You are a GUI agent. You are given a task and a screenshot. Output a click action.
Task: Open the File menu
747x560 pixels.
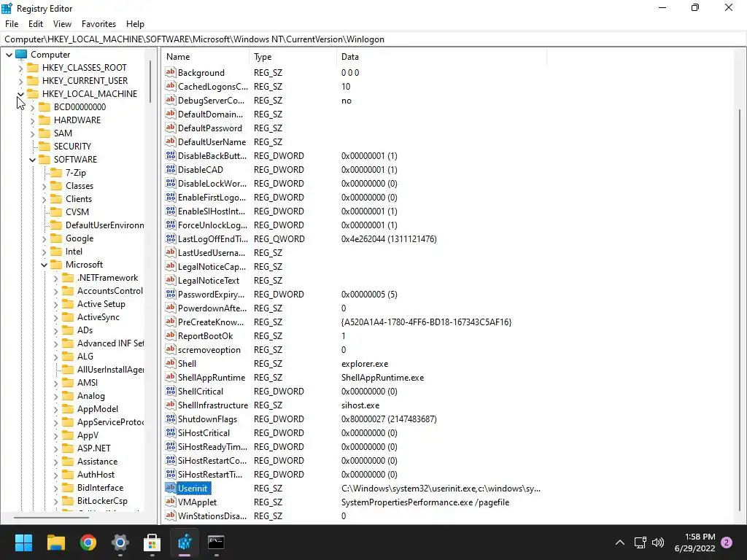[12, 24]
